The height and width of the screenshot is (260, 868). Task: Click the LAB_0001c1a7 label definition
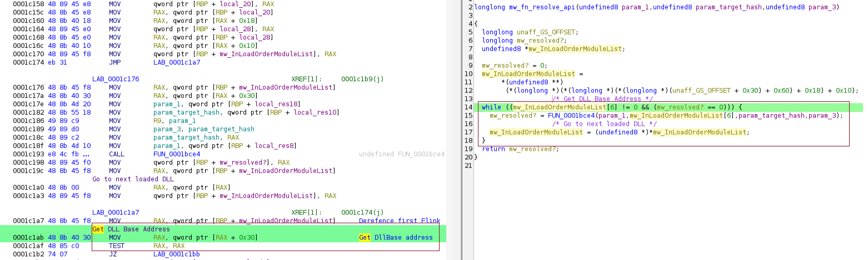(116, 212)
